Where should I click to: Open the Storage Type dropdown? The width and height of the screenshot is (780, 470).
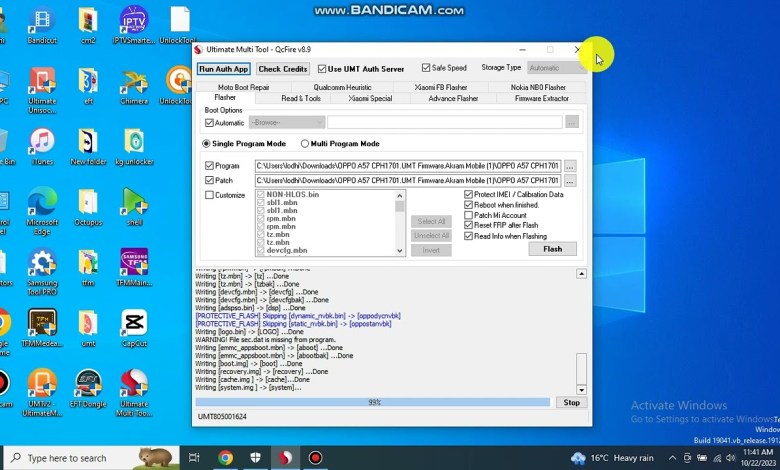point(556,68)
